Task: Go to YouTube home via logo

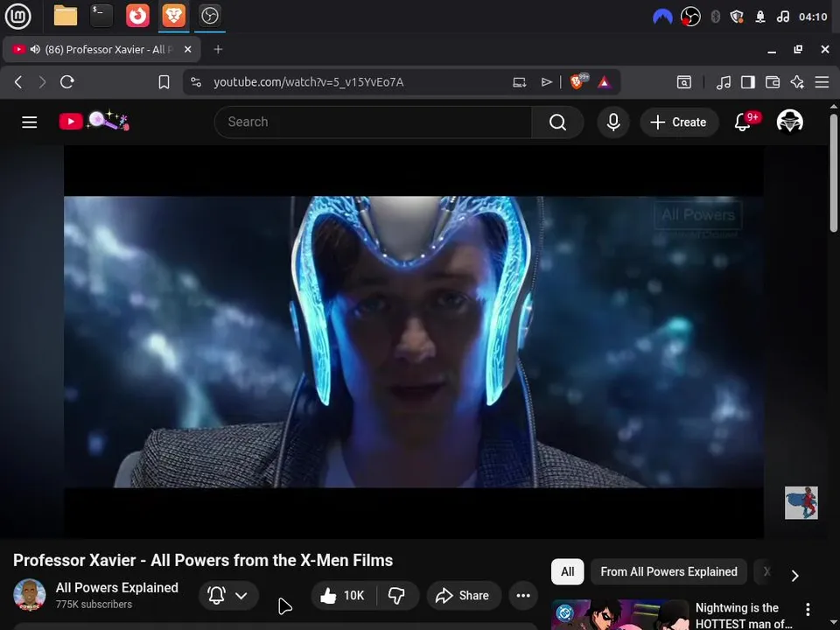Action: click(94, 121)
